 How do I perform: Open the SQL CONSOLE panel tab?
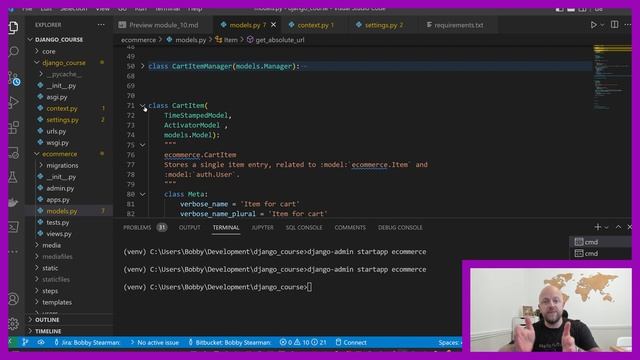coord(304,227)
